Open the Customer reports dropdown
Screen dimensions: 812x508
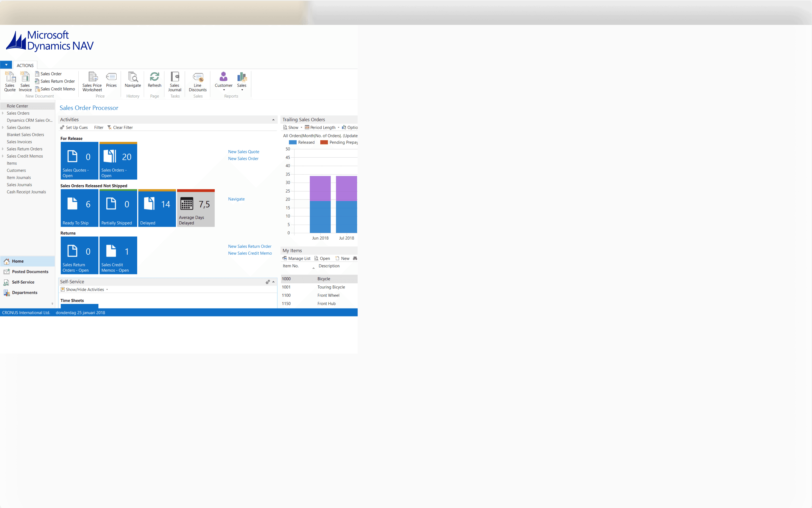coord(223,81)
